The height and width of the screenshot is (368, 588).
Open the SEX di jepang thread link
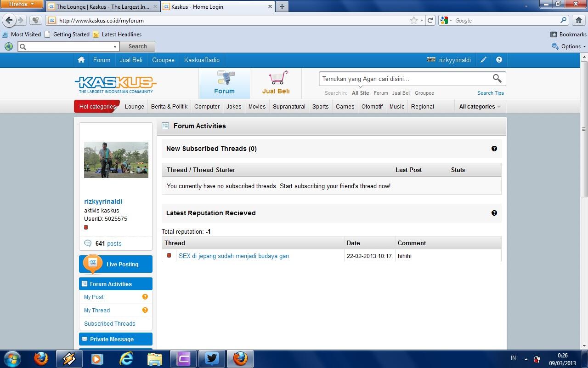pyautogui.click(x=234, y=256)
